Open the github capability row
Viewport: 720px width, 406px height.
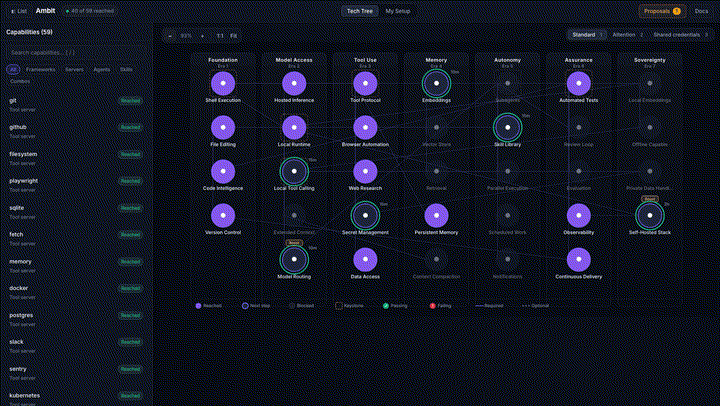click(x=76, y=131)
